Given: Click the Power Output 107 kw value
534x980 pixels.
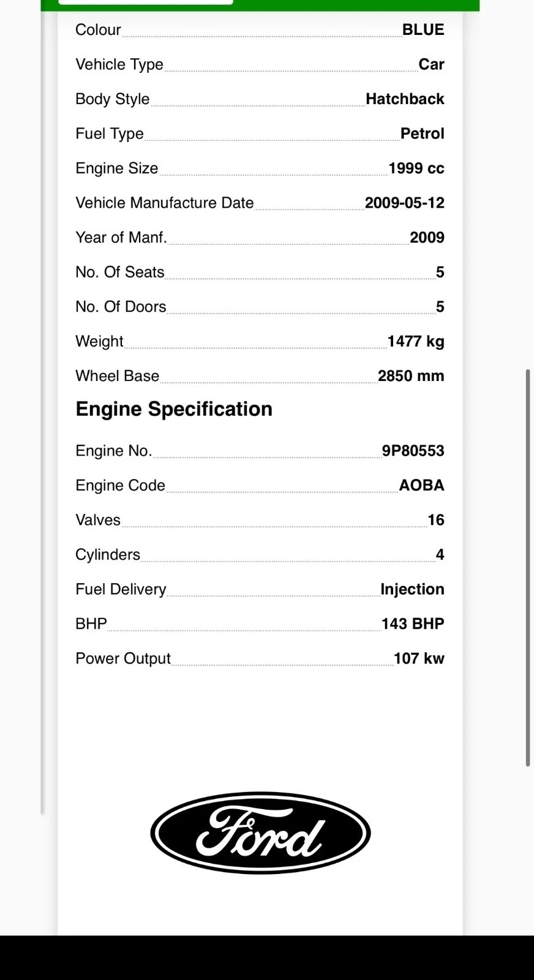Looking at the screenshot, I should 419,658.
